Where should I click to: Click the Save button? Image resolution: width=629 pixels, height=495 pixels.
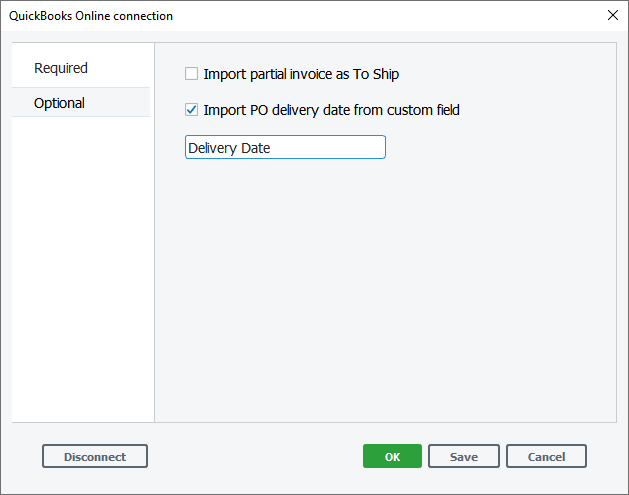coord(463,456)
